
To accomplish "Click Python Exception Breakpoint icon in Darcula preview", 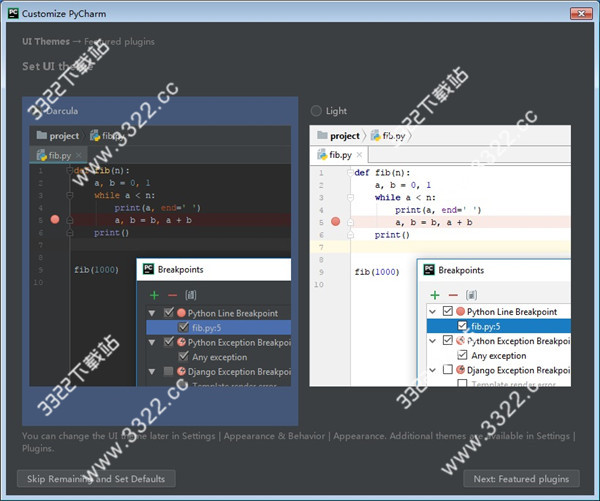I will pos(181,342).
